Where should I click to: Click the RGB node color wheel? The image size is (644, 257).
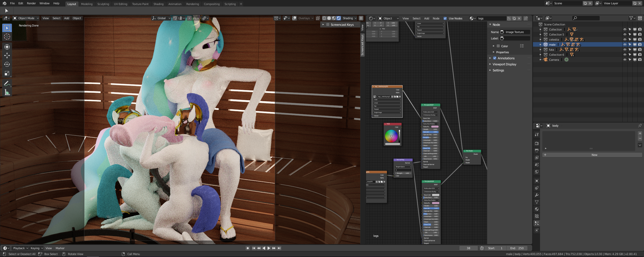tap(391, 136)
